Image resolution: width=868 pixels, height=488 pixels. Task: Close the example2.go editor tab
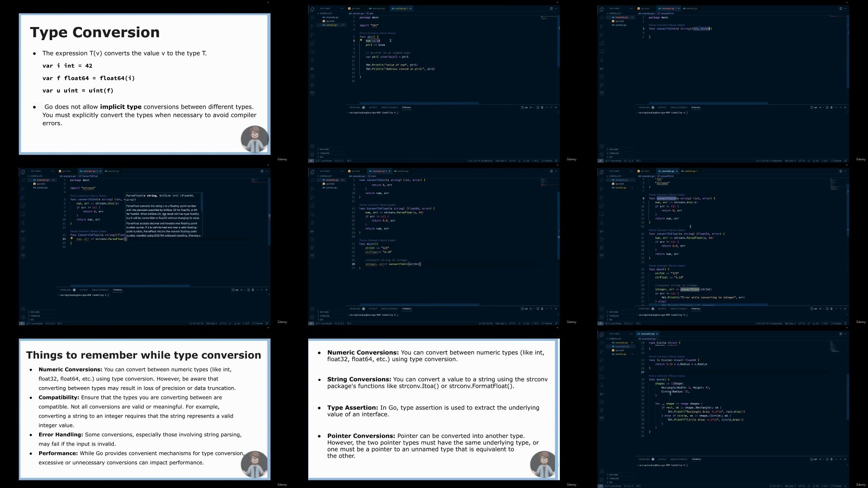tap(657, 334)
